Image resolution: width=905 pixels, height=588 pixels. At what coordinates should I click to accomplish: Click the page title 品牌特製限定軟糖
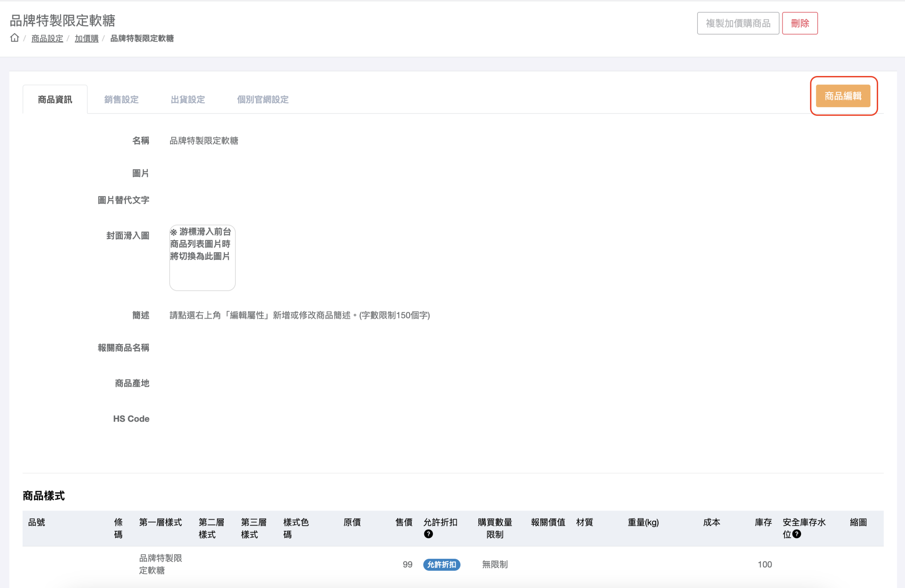coord(62,20)
